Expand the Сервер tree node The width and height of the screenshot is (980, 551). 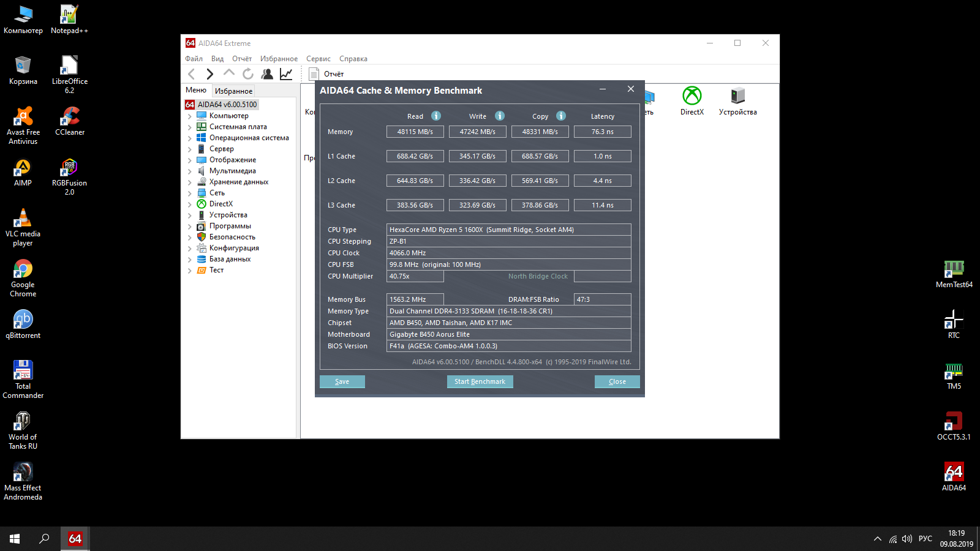click(x=190, y=149)
